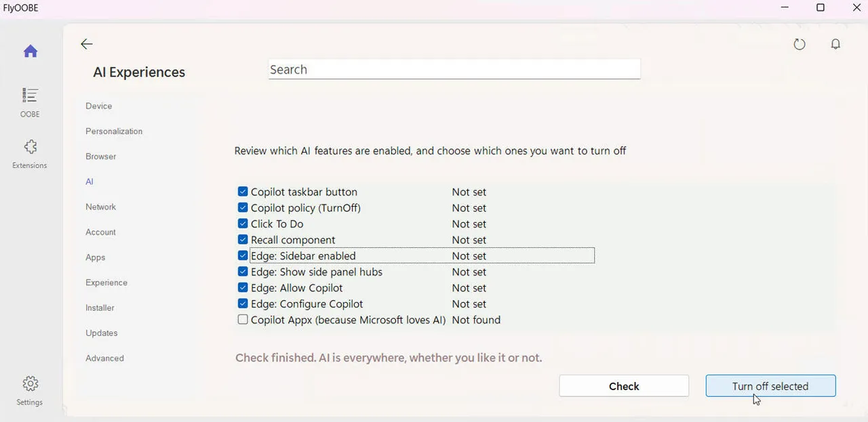Uncheck the Copilot taskbar button option
The height and width of the screenshot is (422, 868).
tap(242, 191)
